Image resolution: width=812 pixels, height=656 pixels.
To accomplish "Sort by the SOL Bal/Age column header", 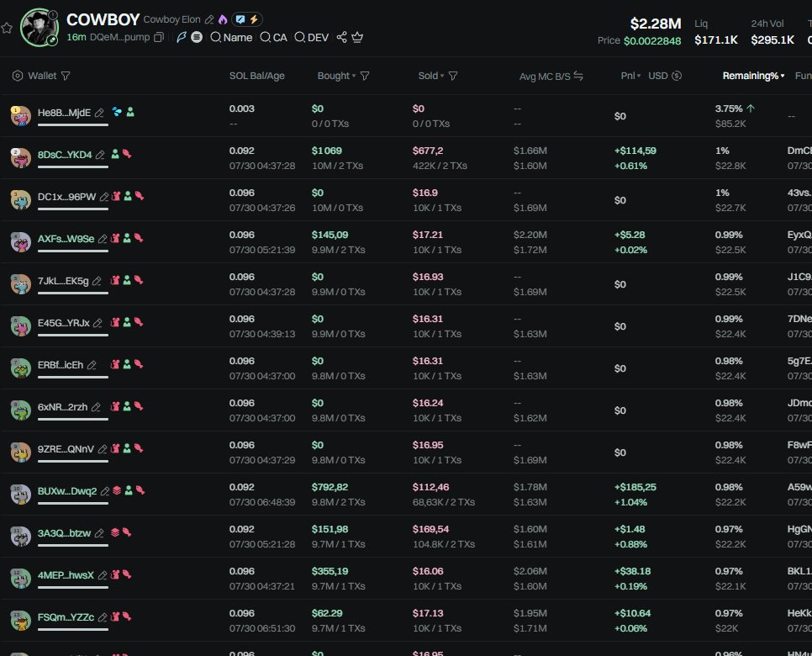I will click(x=257, y=76).
